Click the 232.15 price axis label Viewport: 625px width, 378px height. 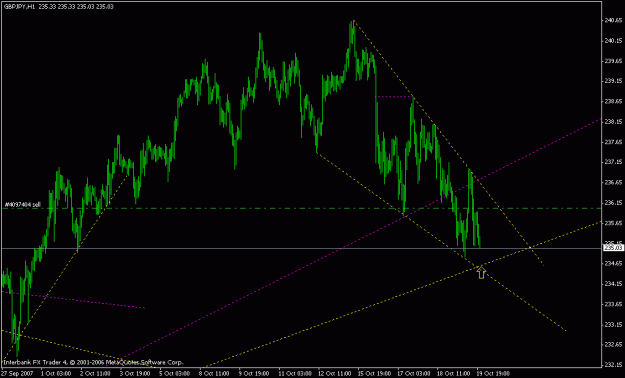pos(614,365)
